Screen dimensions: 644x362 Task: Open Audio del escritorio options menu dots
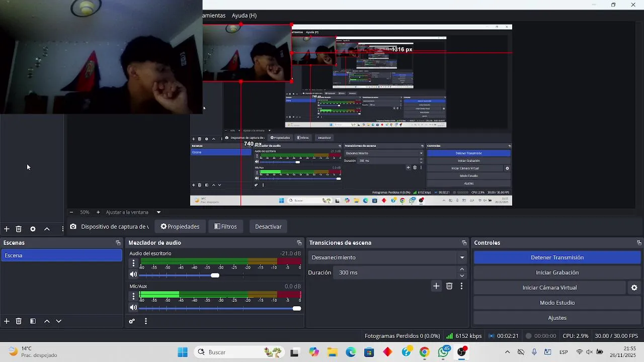tap(133, 263)
